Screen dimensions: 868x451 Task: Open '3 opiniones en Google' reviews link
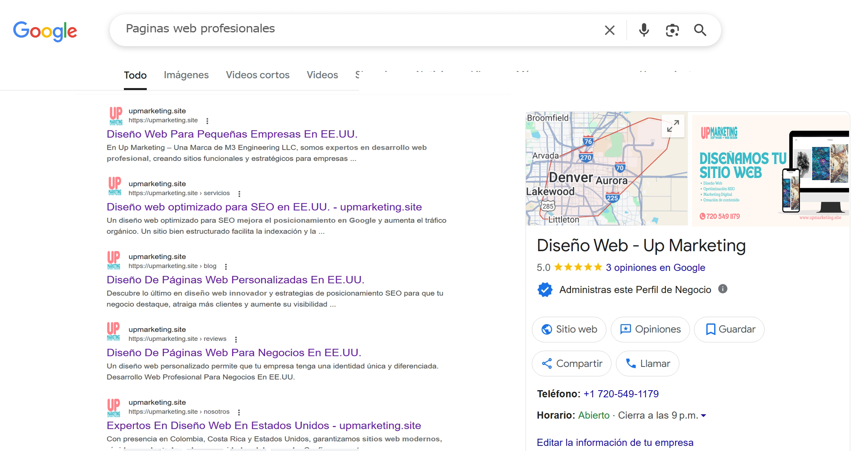(655, 268)
